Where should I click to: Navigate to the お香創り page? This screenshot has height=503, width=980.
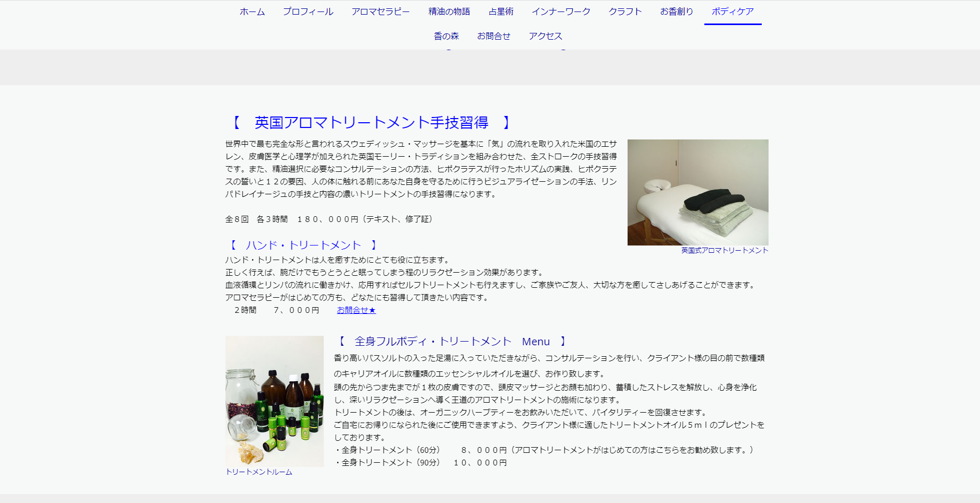click(676, 11)
